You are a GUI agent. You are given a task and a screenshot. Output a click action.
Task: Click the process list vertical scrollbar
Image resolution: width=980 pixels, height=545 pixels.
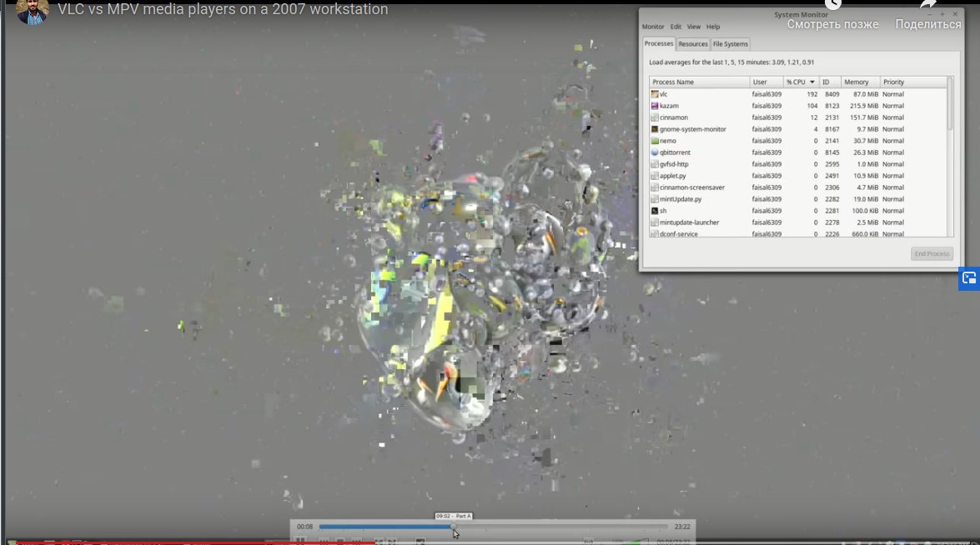(x=950, y=103)
